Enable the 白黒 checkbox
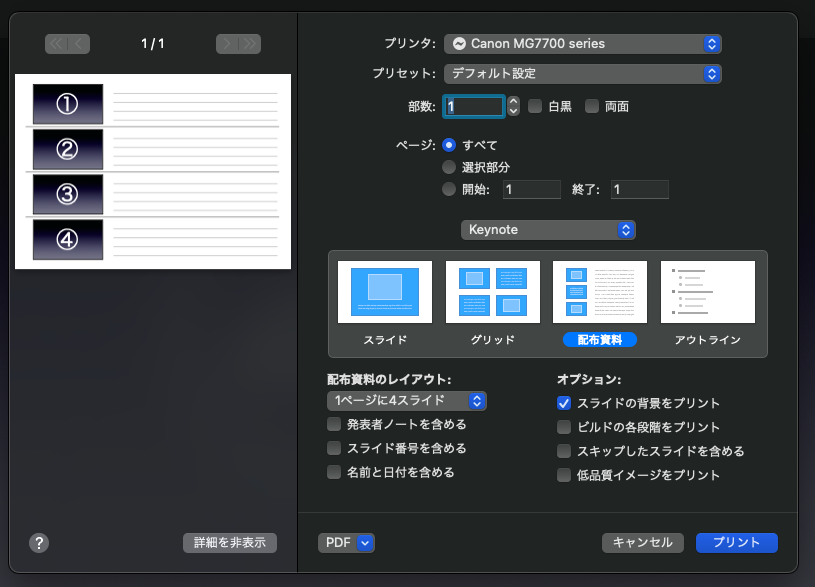 pos(535,106)
